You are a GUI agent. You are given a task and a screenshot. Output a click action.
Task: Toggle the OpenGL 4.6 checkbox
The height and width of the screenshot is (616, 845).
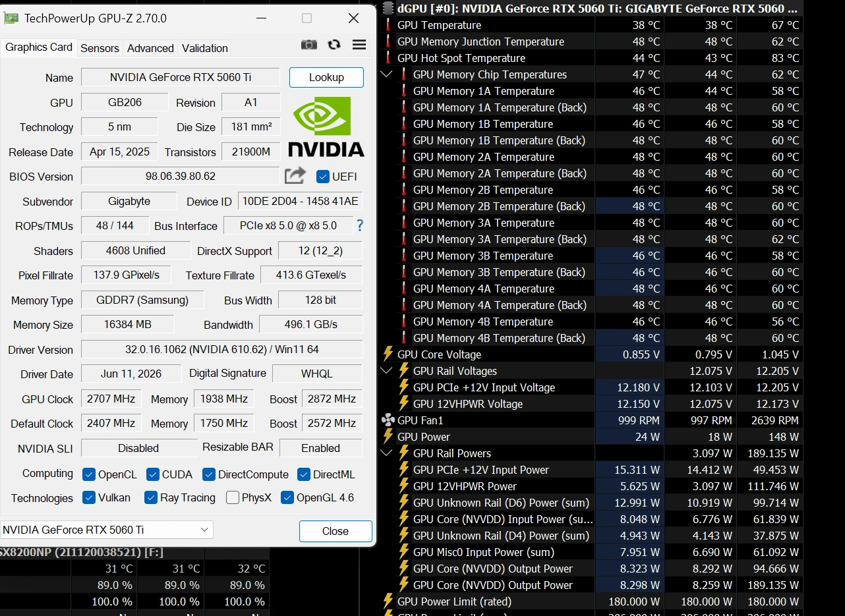coord(287,497)
